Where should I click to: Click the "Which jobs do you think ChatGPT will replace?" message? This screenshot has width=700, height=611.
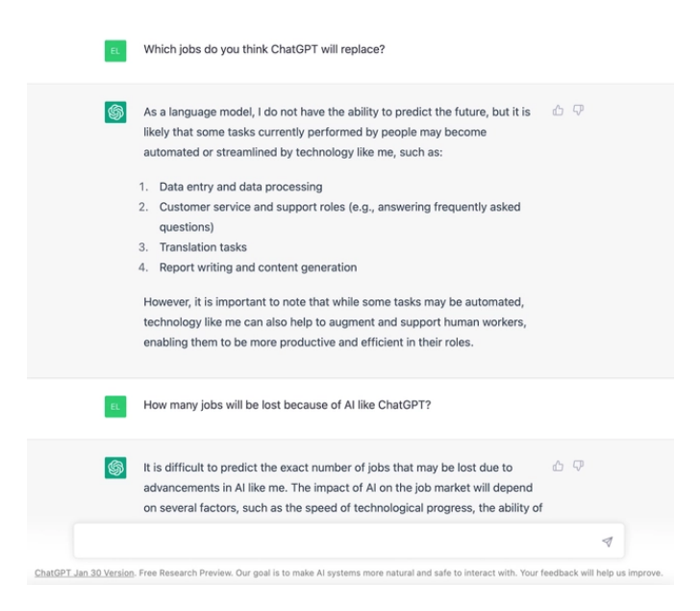pos(264,50)
